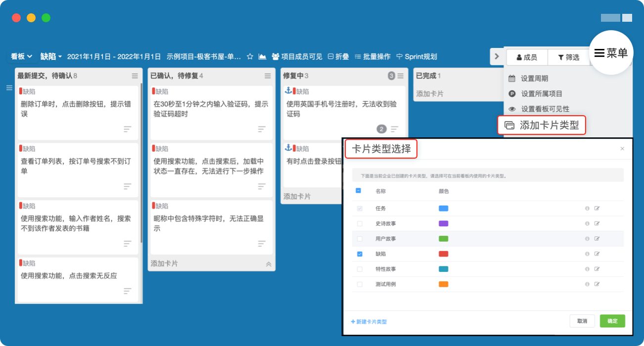Uncheck the 缺陷 card type checkbox
Viewport: 644px width, 346px height.
click(x=360, y=254)
